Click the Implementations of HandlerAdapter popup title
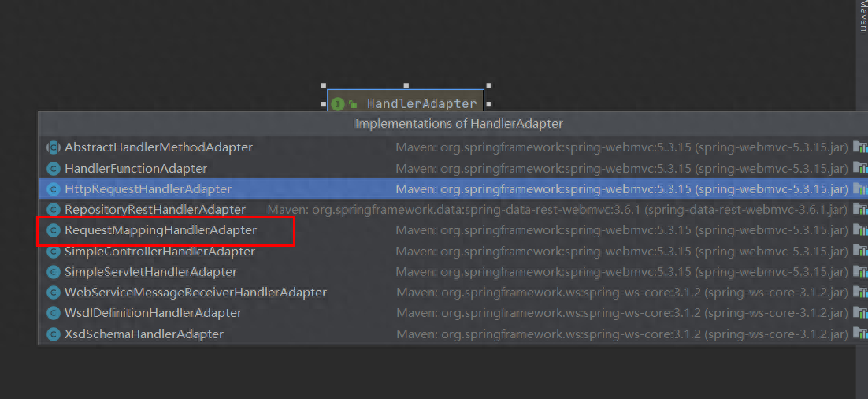This screenshot has width=868, height=399. point(459,124)
